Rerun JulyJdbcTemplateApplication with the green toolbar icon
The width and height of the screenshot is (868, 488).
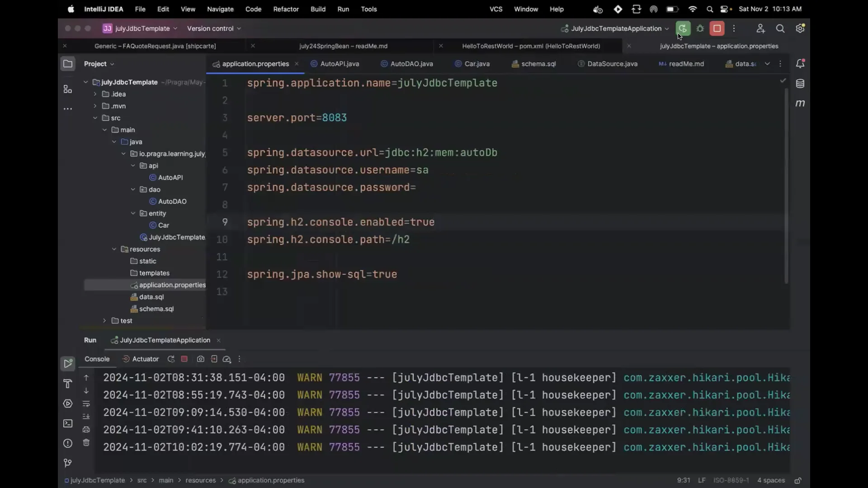(x=683, y=28)
